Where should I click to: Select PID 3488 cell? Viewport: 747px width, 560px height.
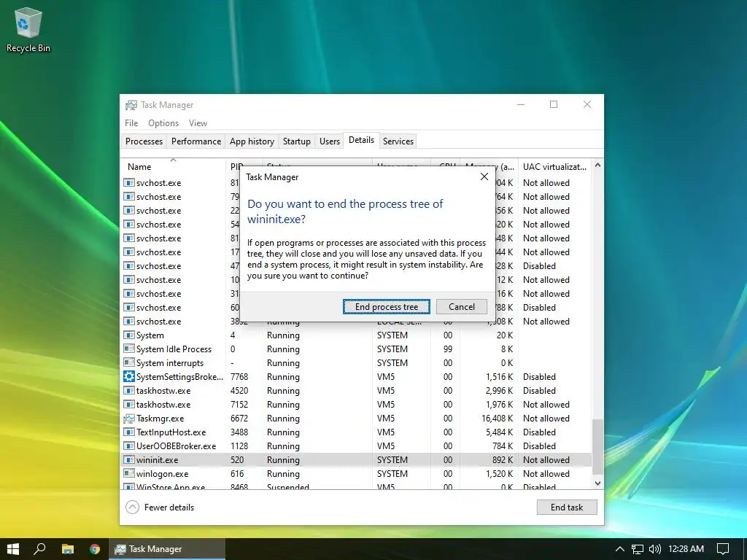coord(239,432)
